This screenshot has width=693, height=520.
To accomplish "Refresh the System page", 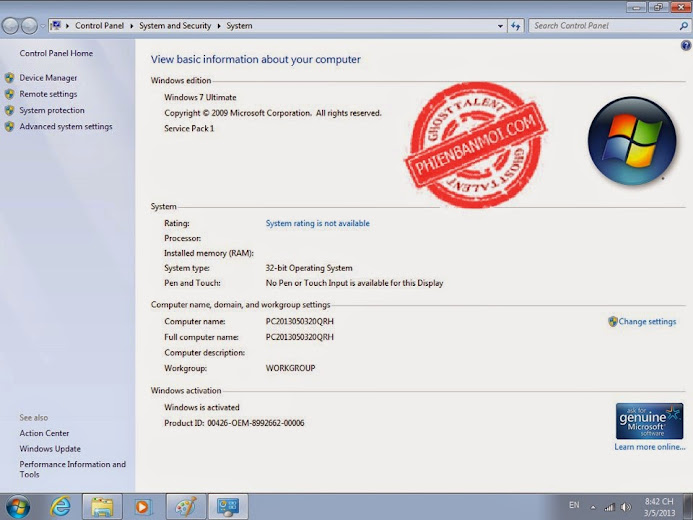I will pos(515,26).
